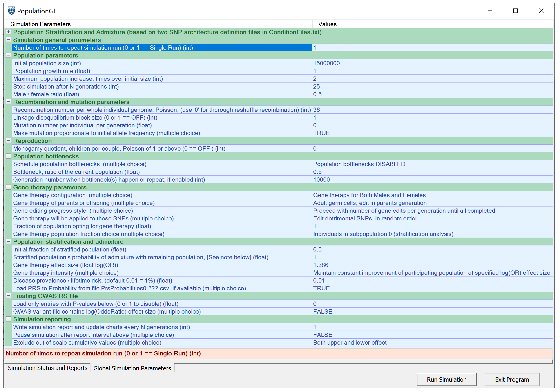Select Male / female ratio (float) label
The height and width of the screenshot is (392, 558).
coord(162,94)
